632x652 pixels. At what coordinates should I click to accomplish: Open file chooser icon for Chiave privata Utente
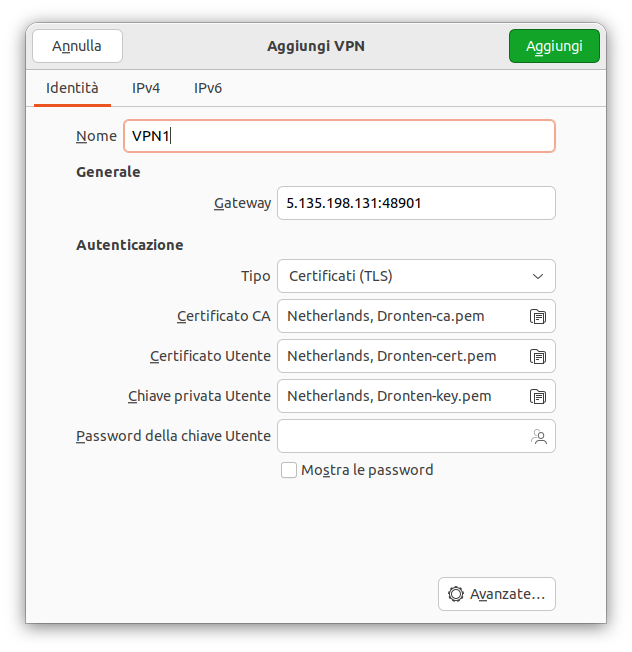point(538,396)
